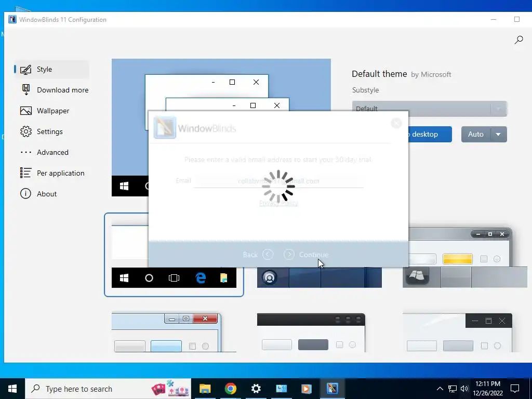Open File Explorer from taskbar
This screenshot has height=399, width=532.
(205, 389)
